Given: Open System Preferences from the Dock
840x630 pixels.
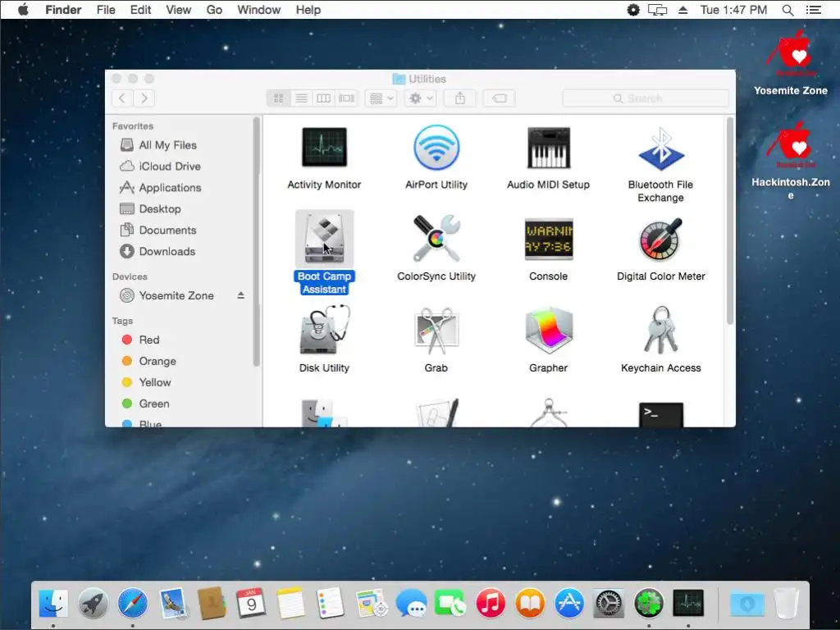Looking at the screenshot, I should 609,603.
